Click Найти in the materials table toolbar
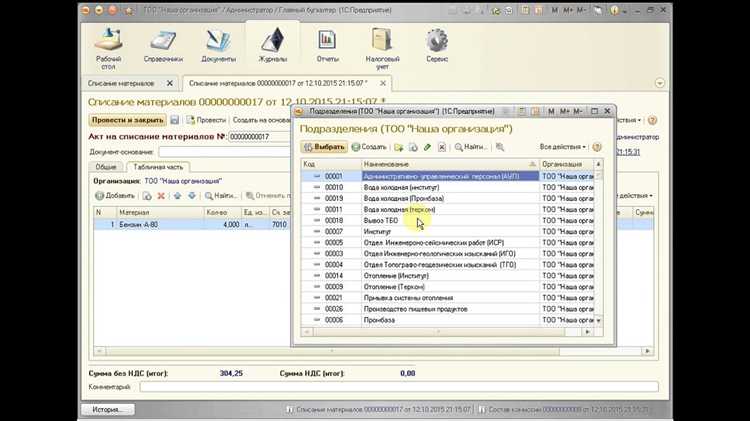The height and width of the screenshot is (421, 750). [221, 196]
